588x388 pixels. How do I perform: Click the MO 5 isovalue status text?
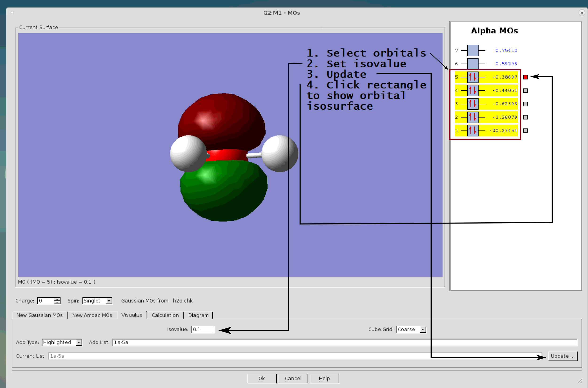(57, 282)
